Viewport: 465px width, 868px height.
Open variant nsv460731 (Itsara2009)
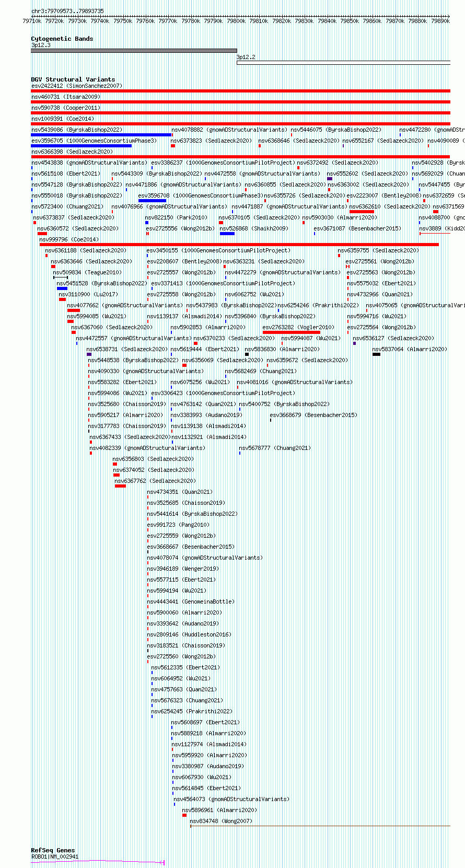[66, 97]
